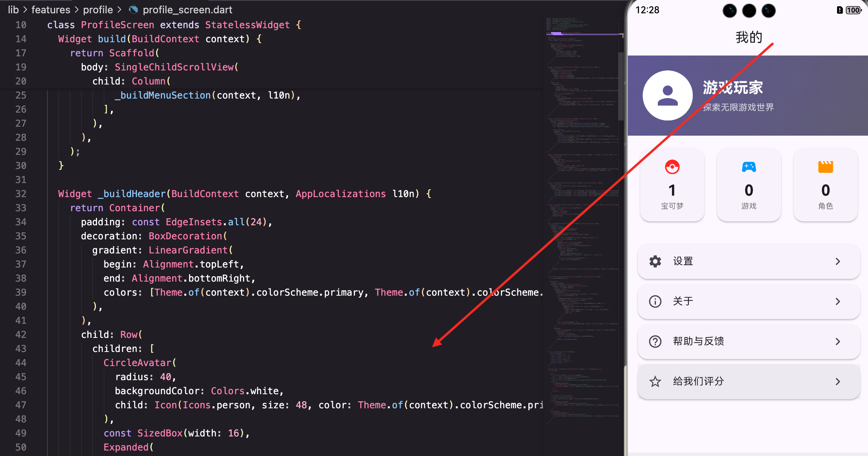Screen dimensions: 868x456
Task: Click the 帮助与反馈 menu label
Action: point(698,341)
